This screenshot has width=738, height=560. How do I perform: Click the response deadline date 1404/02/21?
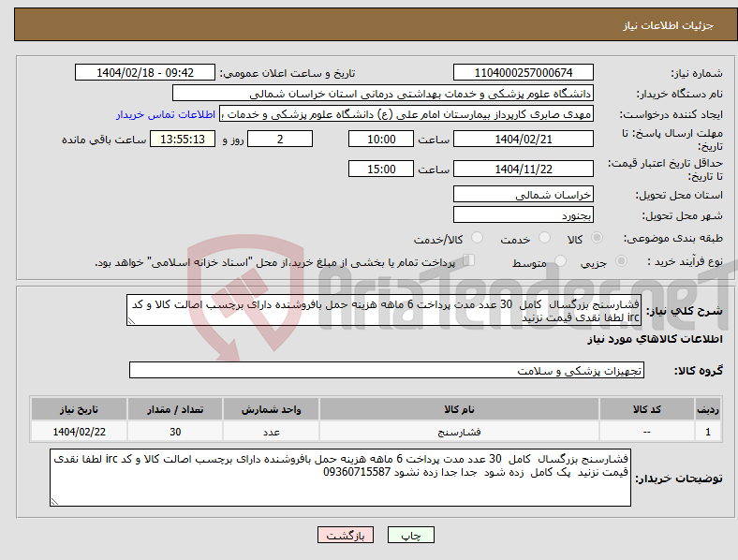(524, 140)
